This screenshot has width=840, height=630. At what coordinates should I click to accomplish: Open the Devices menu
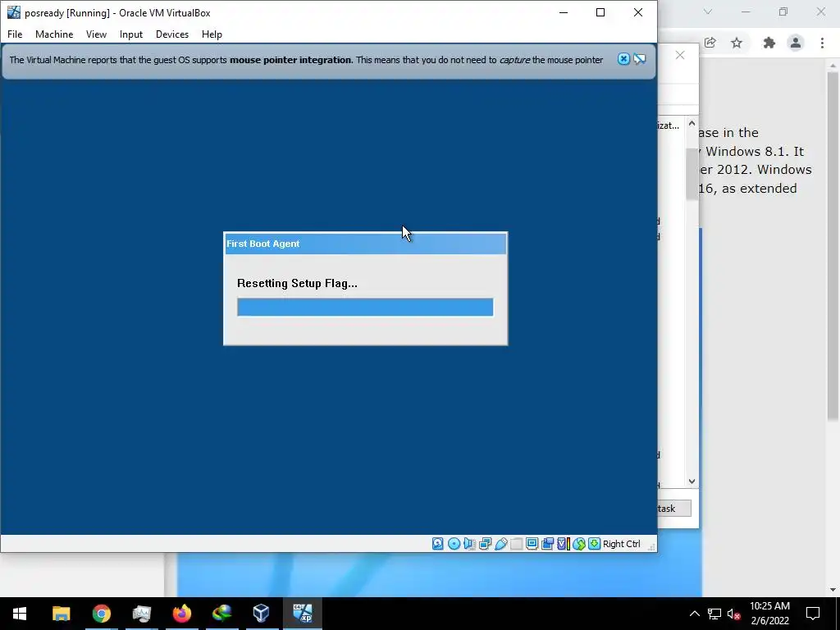tap(172, 34)
